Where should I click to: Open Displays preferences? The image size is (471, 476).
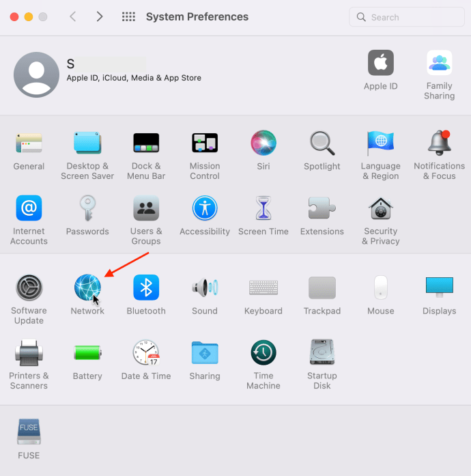click(439, 288)
